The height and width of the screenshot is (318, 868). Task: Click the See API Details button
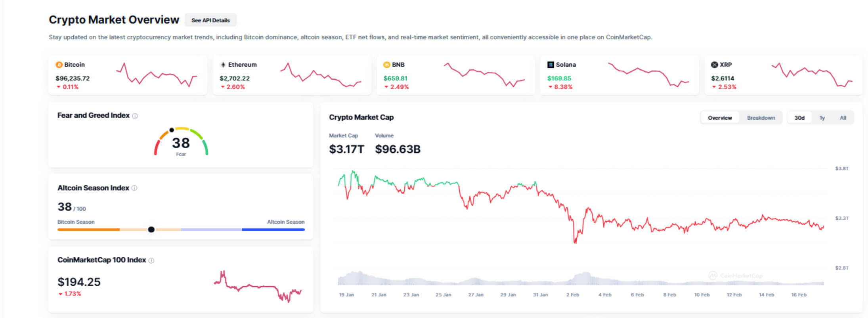(x=210, y=20)
